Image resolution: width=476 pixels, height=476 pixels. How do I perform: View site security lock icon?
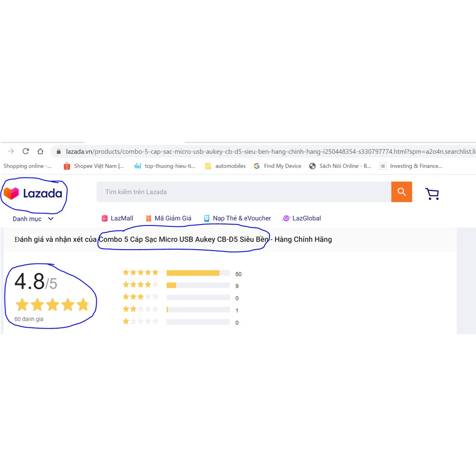[x=59, y=152]
